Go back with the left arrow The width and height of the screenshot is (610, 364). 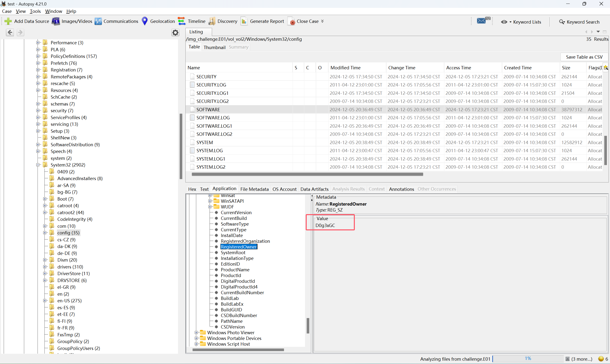(10, 32)
